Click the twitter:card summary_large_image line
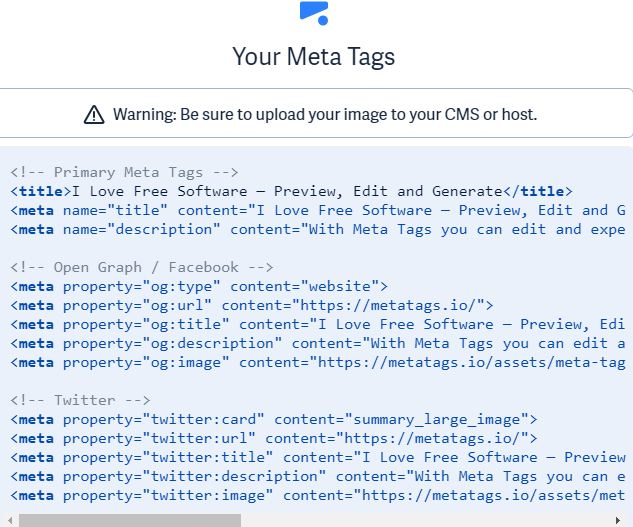The image size is (633, 527). pos(274,419)
